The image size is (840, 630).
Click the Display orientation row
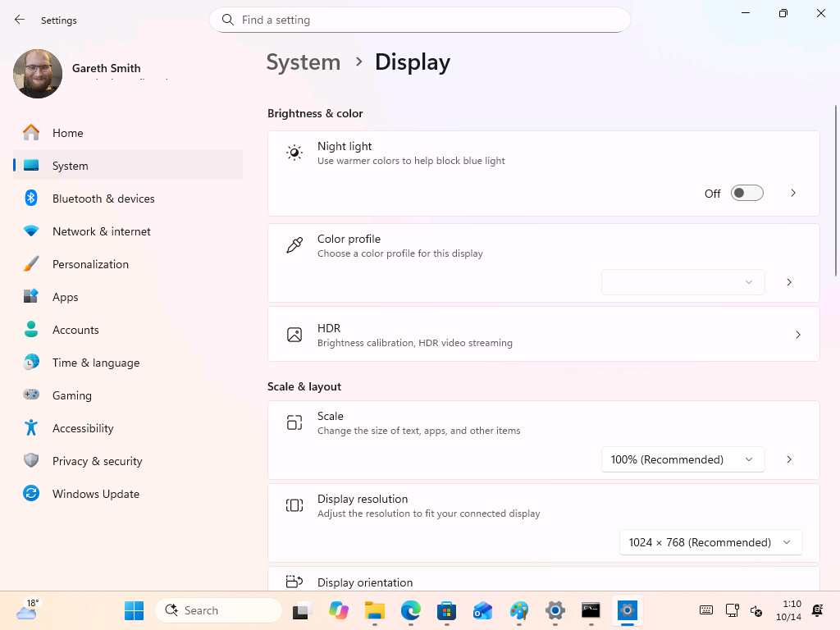pyautogui.click(x=544, y=579)
